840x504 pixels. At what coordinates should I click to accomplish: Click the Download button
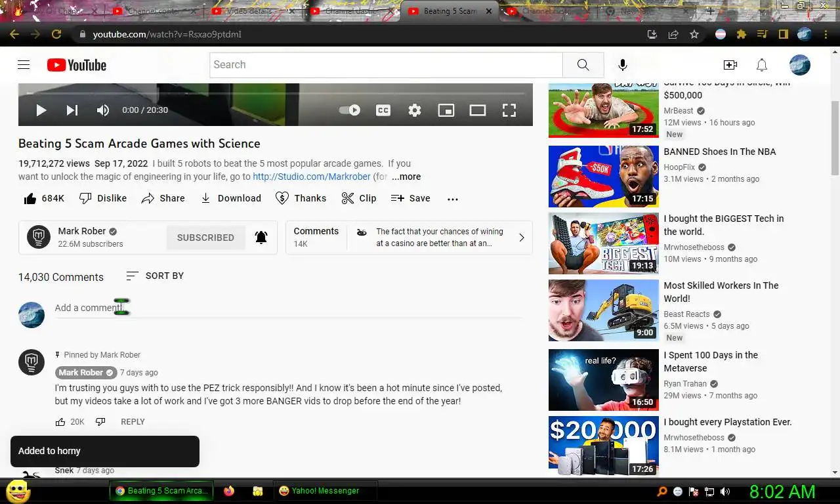pyautogui.click(x=230, y=198)
